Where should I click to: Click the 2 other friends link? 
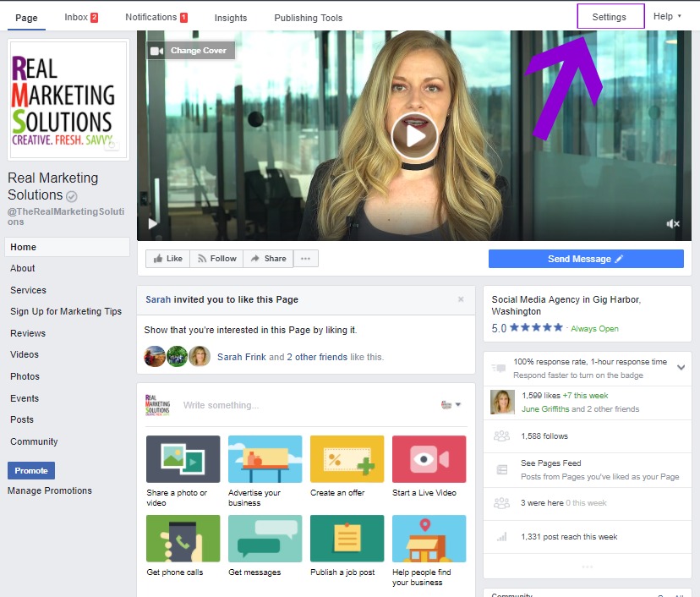tap(316, 357)
